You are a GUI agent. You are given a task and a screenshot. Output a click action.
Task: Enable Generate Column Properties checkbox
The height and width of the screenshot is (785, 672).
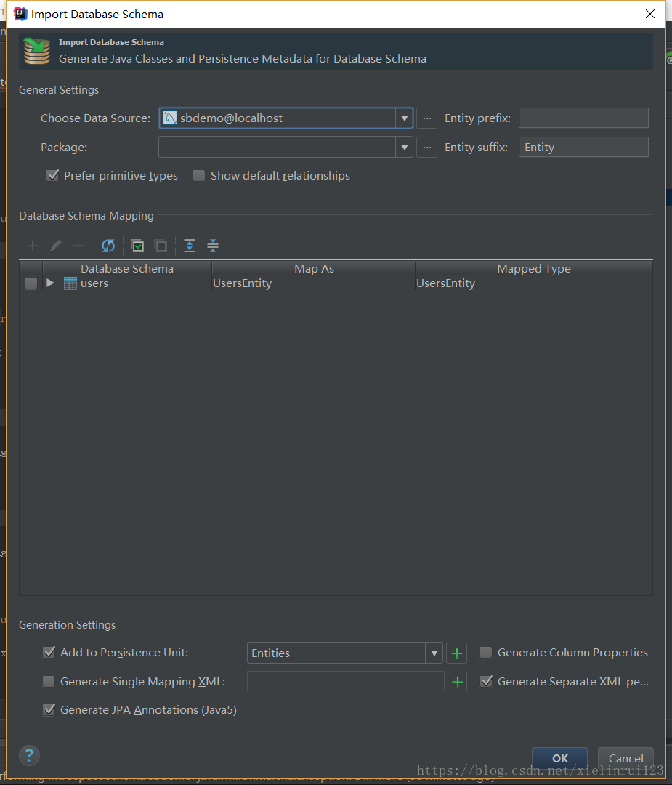coord(486,653)
